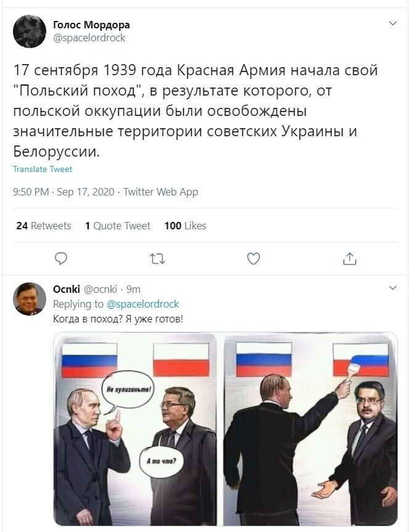
Task: Click the Голос Мордора display name
Action: (x=91, y=25)
